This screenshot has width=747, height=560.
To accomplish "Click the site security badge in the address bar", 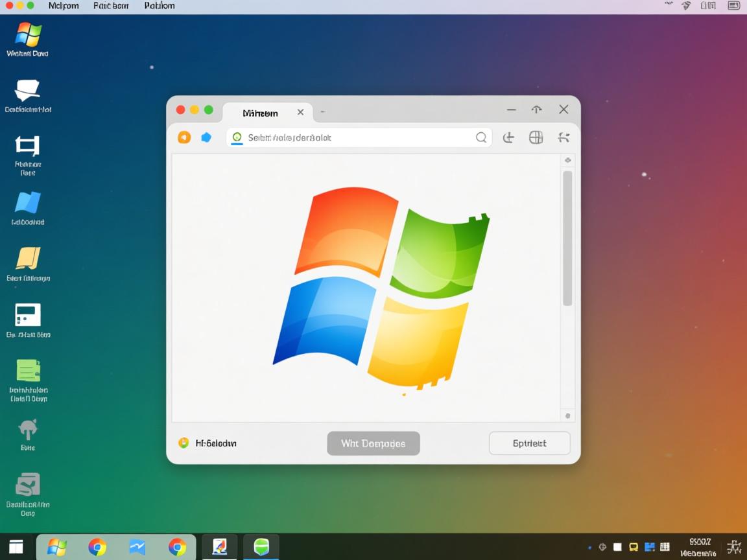I will [x=236, y=137].
